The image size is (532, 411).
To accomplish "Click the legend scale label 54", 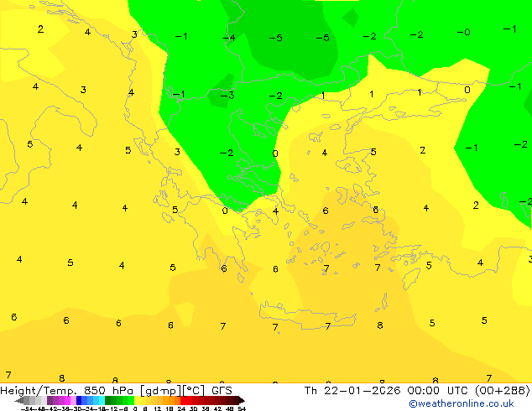I will coord(241,408).
